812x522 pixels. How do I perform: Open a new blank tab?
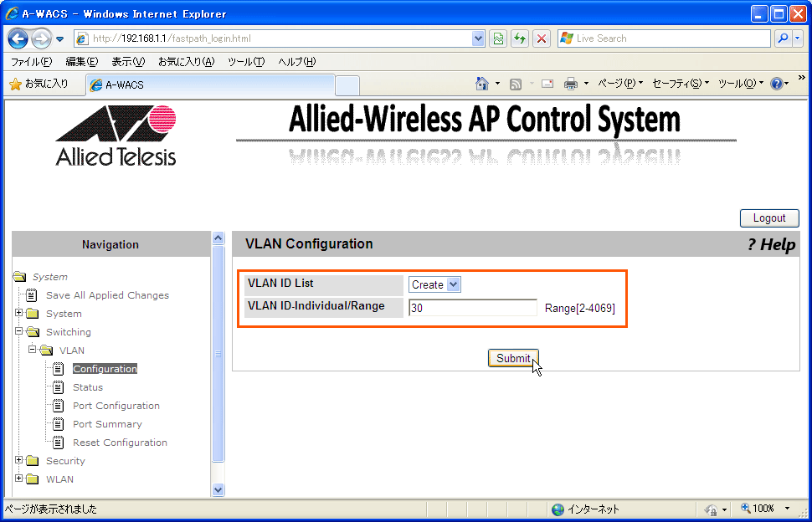tap(347, 85)
